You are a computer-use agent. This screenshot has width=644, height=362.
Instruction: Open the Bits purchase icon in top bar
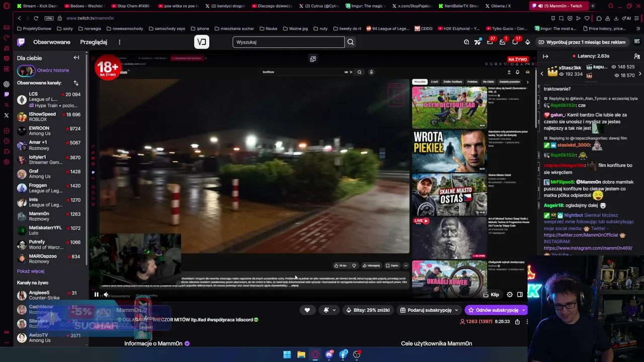(x=527, y=42)
